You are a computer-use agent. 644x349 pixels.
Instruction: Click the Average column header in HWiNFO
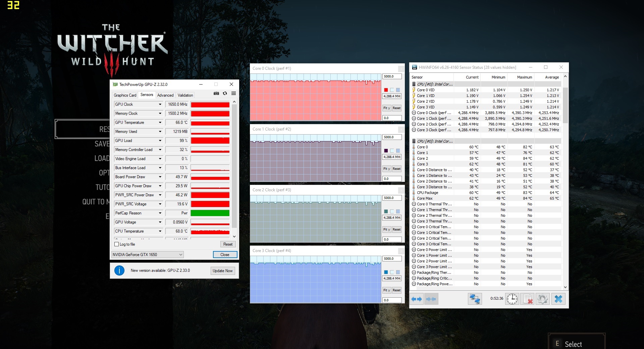tap(548, 77)
